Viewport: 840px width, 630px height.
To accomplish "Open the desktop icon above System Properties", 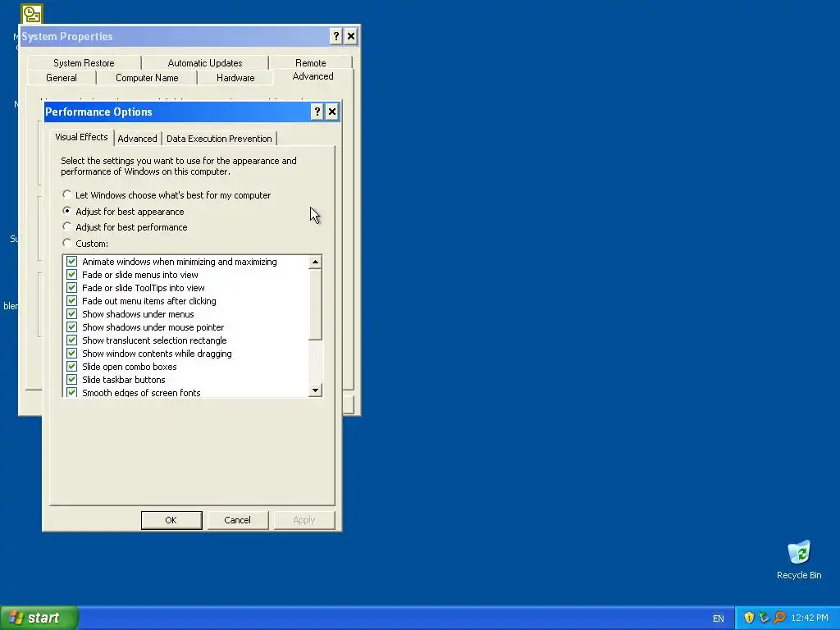I will click(32, 13).
